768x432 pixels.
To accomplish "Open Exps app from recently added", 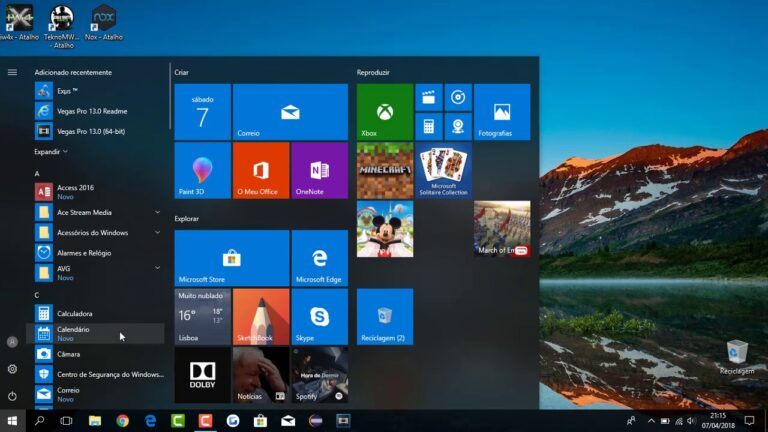I will pos(97,91).
